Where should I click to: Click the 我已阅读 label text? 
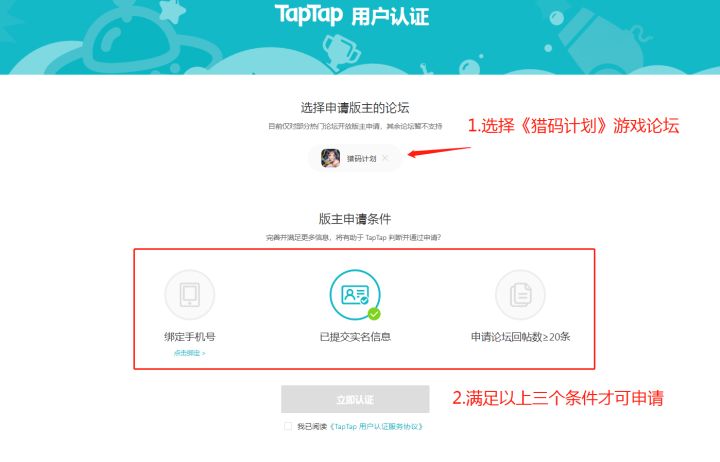312,427
